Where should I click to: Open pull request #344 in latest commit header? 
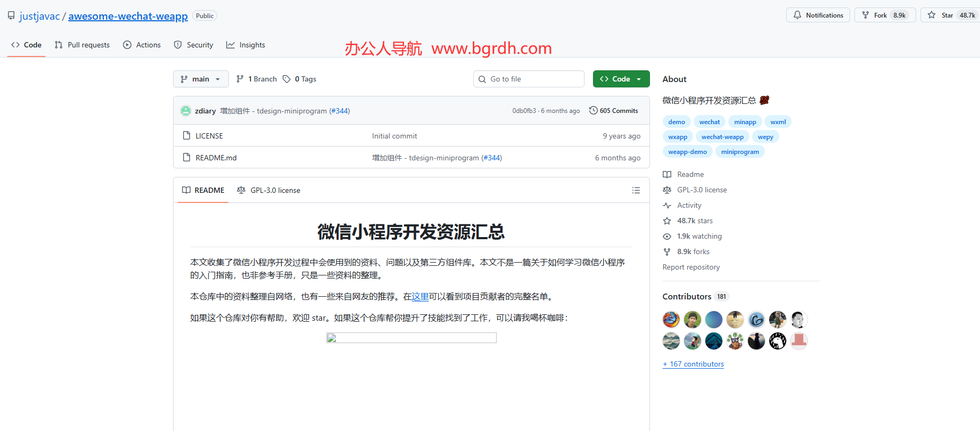340,111
